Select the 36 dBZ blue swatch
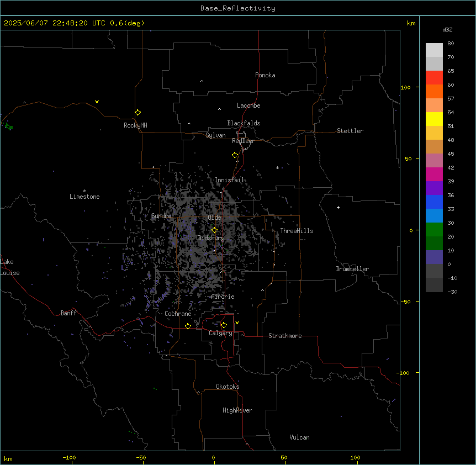The height and width of the screenshot is (465, 476). 434,202
